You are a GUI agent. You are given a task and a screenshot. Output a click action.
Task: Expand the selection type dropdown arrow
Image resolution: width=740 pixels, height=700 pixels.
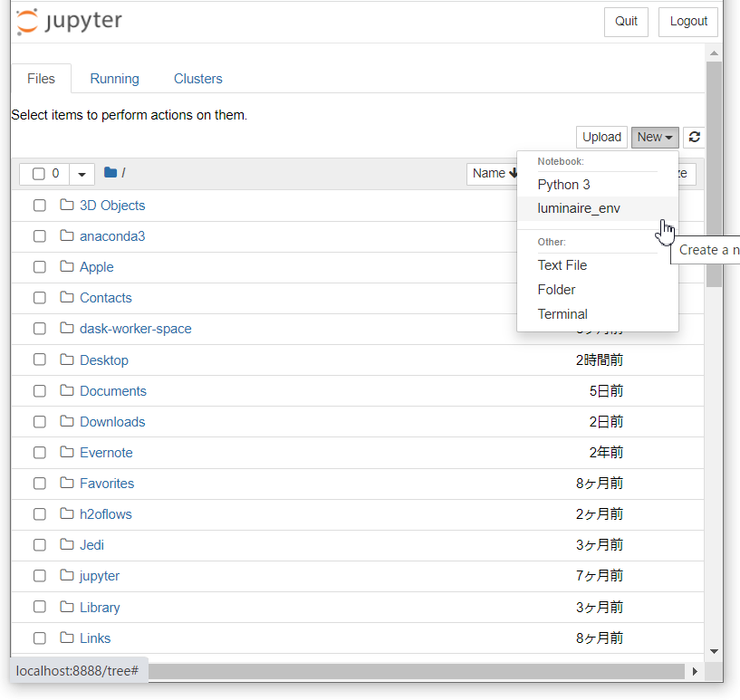pos(82,174)
